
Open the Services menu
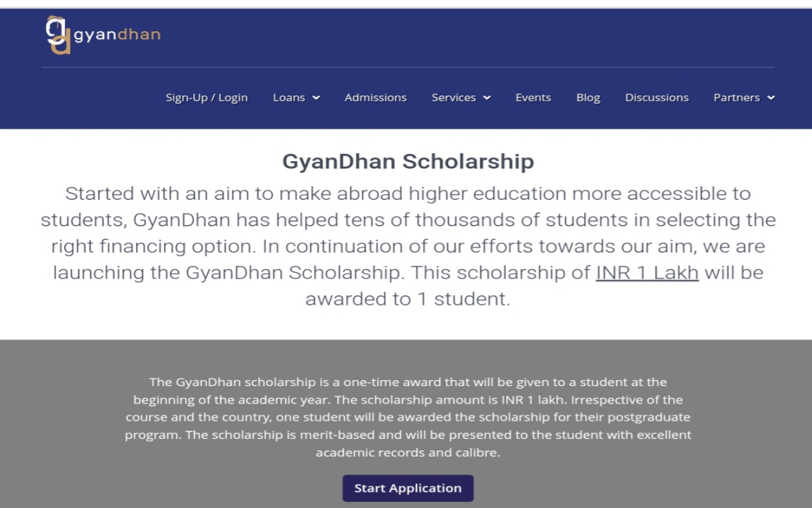pos(454,98)
